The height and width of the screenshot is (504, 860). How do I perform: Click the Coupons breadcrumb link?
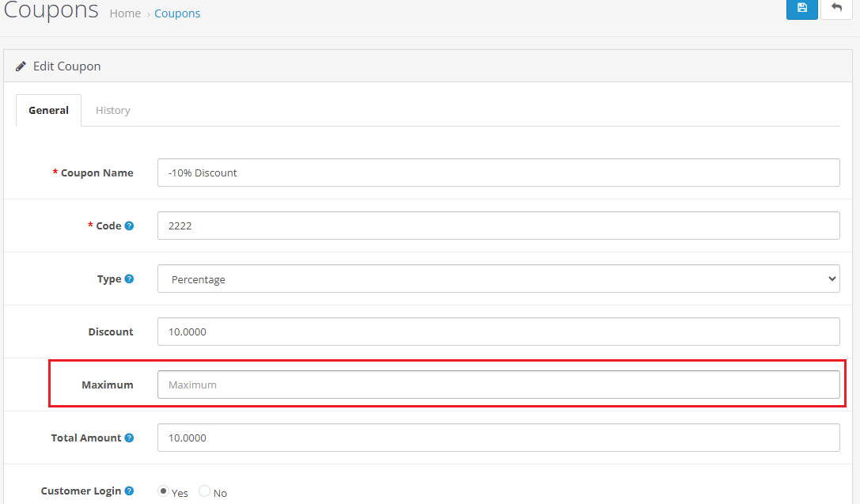tap(177, 13)
